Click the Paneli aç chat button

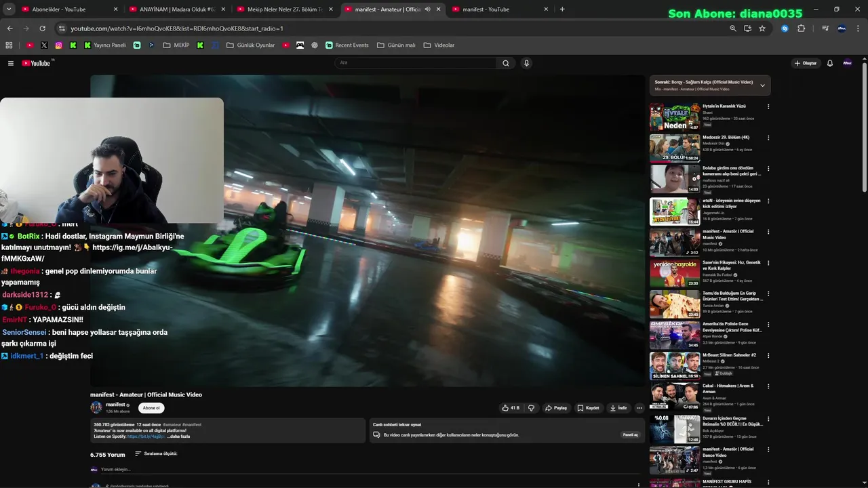point(631,434)
